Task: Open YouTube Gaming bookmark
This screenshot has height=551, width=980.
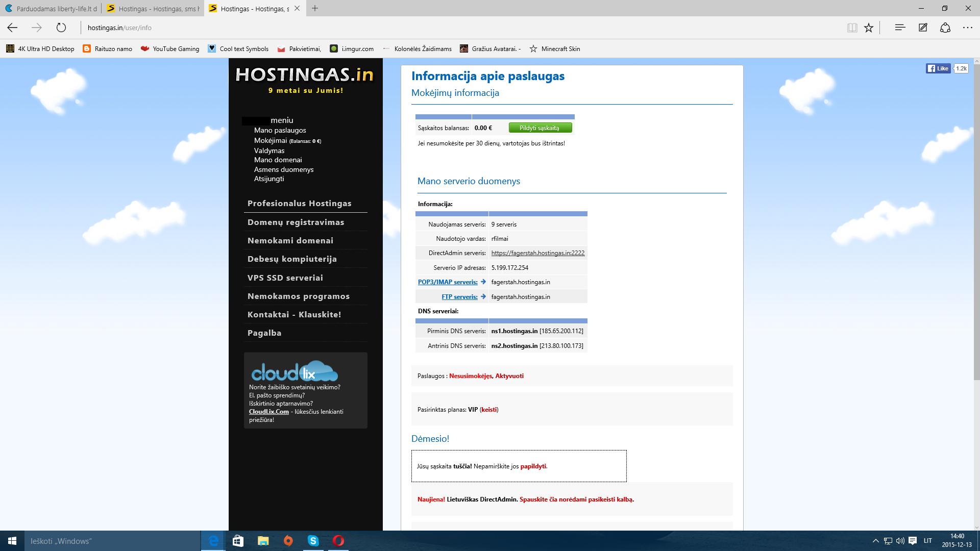Action: click(x=170, y=49)
